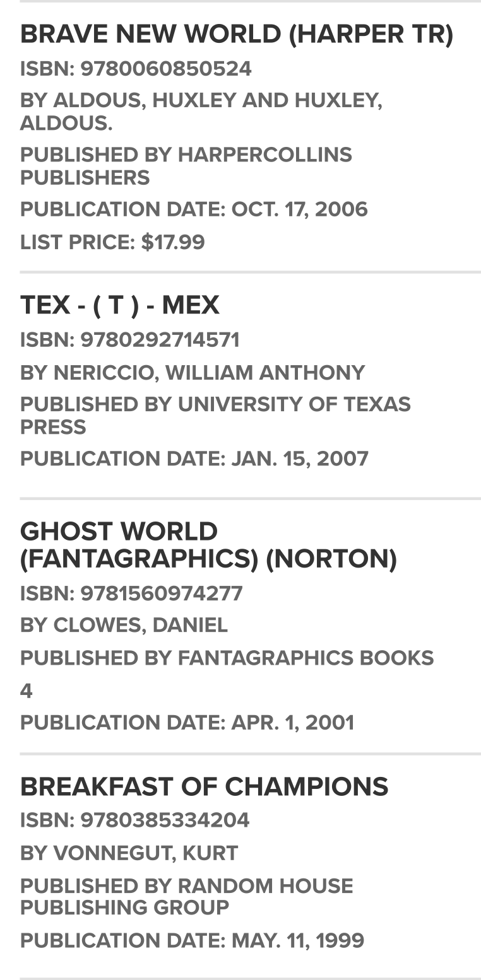Open the Ghost World (Fantagraphics) title
This screenshot has height=980, width=481.
208,545
